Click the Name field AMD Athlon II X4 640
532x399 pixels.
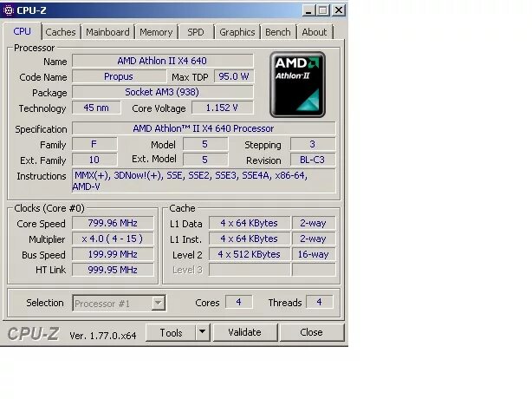pos(163,61)
